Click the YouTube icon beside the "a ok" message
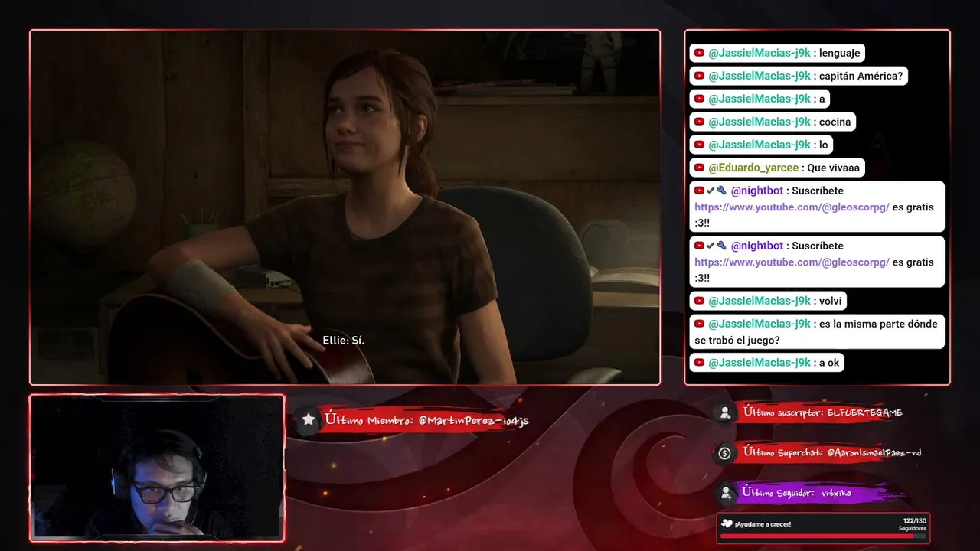Image resolution: width=980 pixels, height=551 pixels. pyautogui.click(x=699, y=362)
